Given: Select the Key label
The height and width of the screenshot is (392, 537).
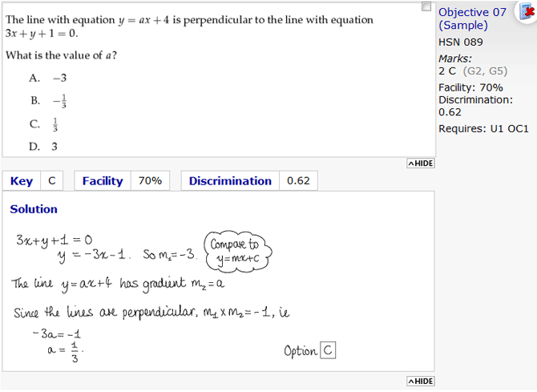Looking at the screenshot, I should [x=22, y=181].
